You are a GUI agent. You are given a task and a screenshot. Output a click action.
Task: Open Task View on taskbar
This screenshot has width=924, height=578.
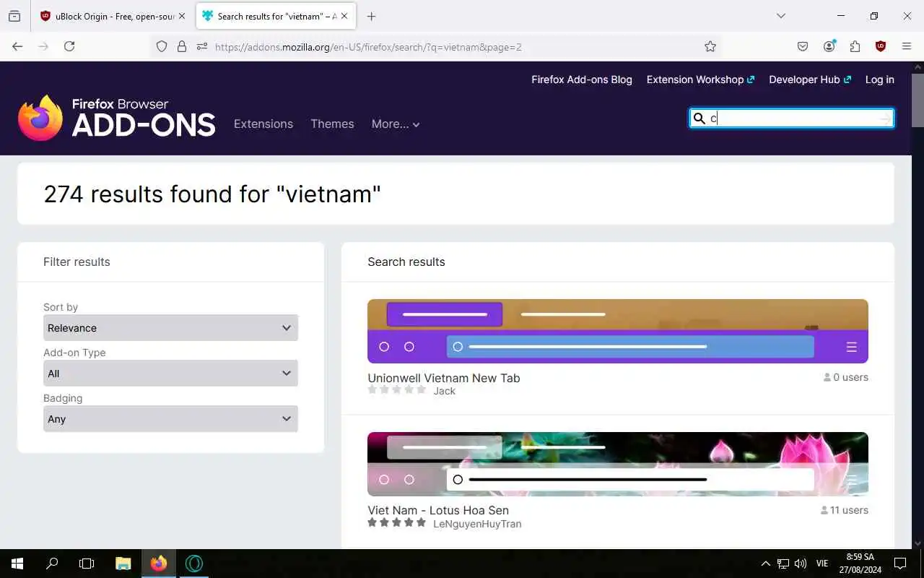87,564
